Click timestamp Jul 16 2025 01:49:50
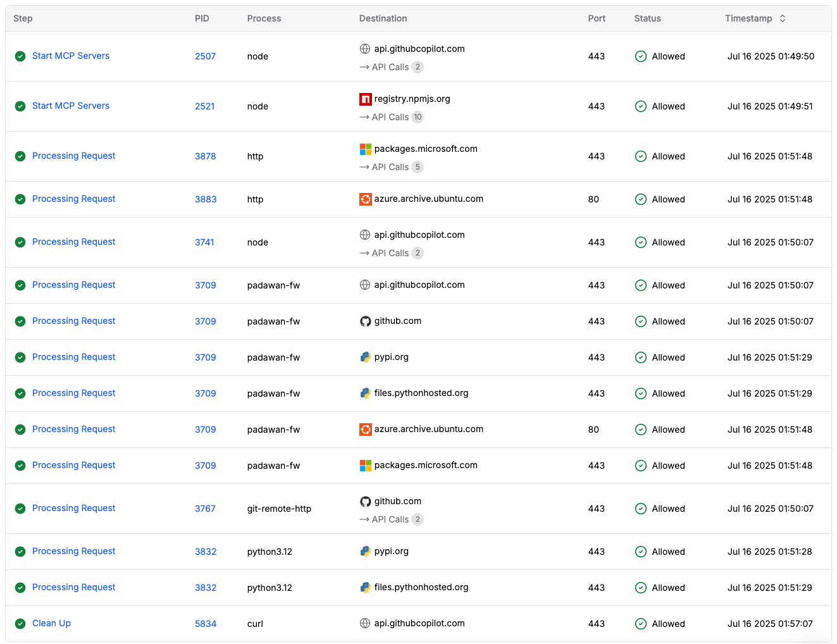837x644 pixels. click(771, 56)
